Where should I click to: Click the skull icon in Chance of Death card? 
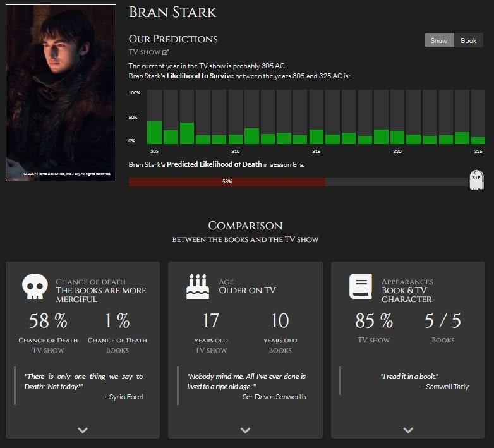pos(35,286)
